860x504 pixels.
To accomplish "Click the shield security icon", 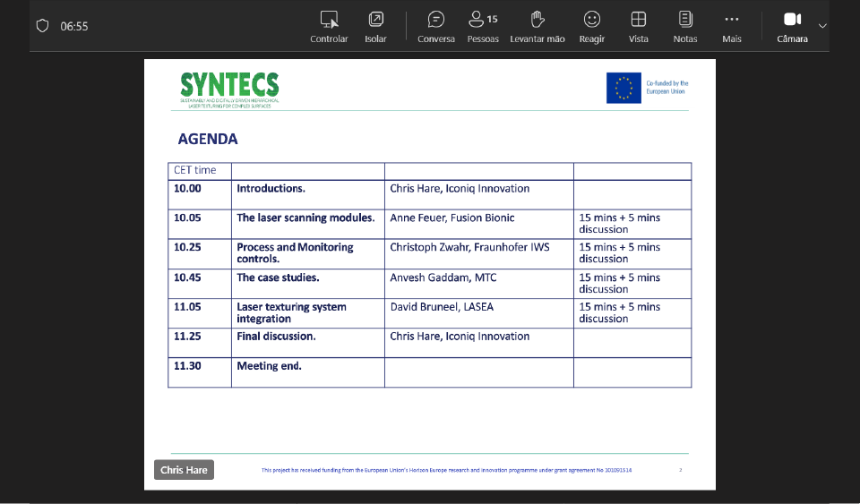I will tap(42, 26).
